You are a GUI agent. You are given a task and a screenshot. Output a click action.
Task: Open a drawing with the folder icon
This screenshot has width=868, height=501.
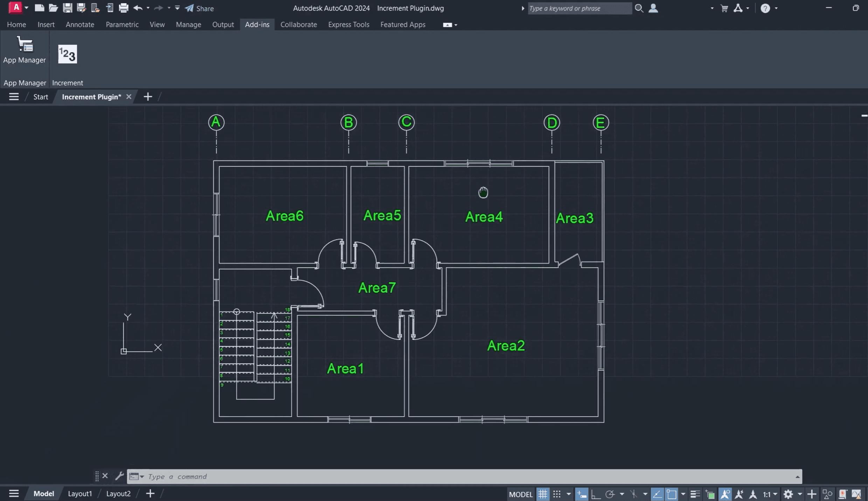(53, 8)
